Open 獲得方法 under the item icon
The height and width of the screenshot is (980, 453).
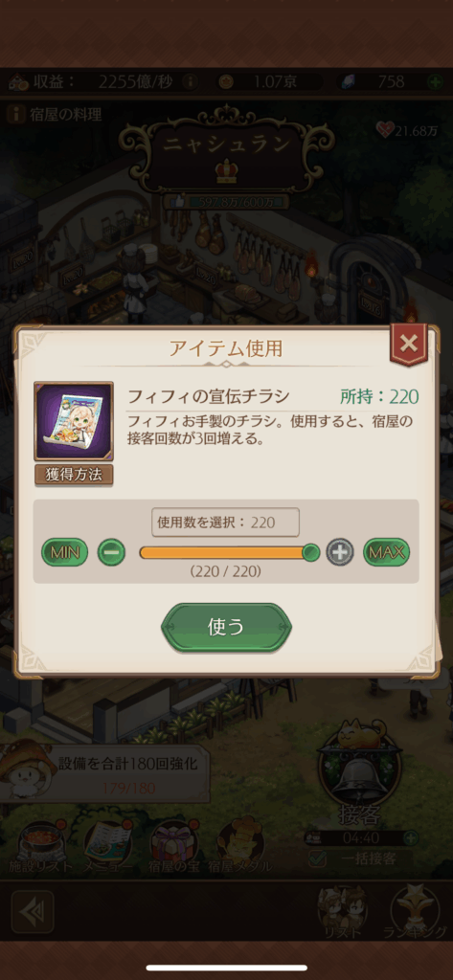point(73,475)
